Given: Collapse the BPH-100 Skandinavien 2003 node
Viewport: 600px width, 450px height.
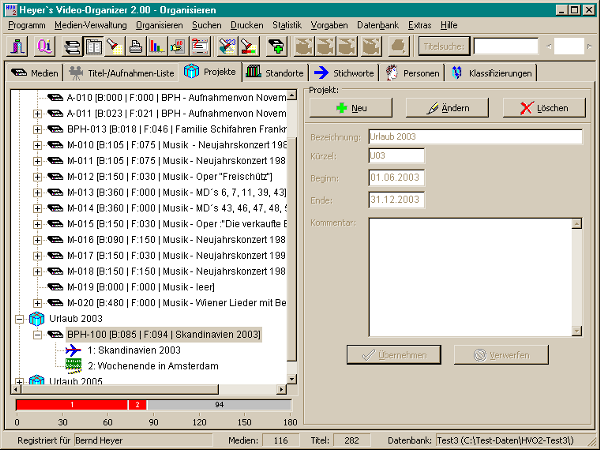Looking at the screenshot, I should pos(38,334).
